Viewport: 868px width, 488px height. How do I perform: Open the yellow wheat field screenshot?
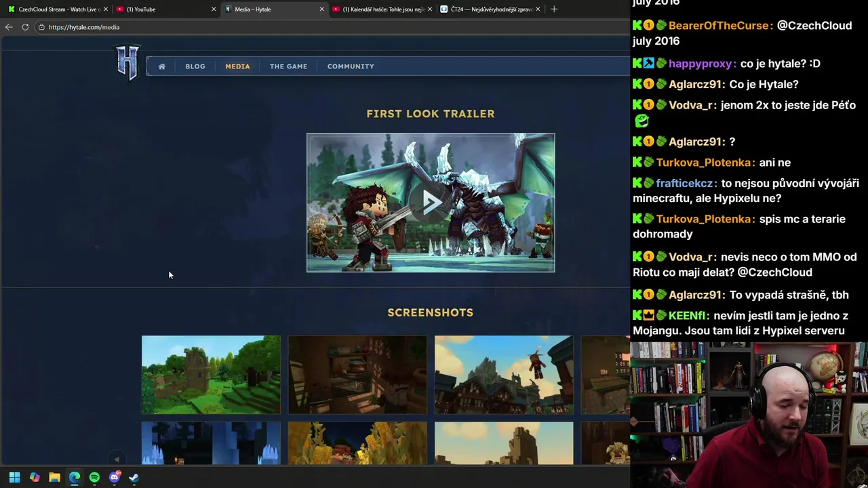pos(357,443)
